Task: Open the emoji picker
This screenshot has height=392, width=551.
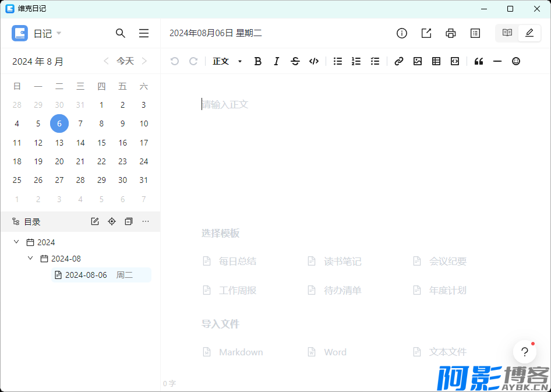Action: coord(516,61)
